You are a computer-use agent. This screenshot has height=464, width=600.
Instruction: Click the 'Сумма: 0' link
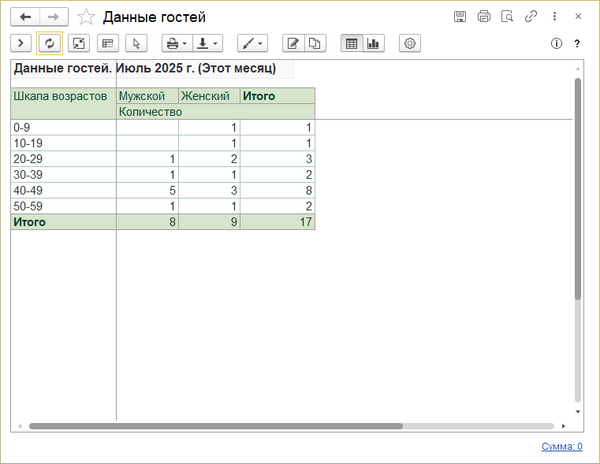tap(562, 446)
